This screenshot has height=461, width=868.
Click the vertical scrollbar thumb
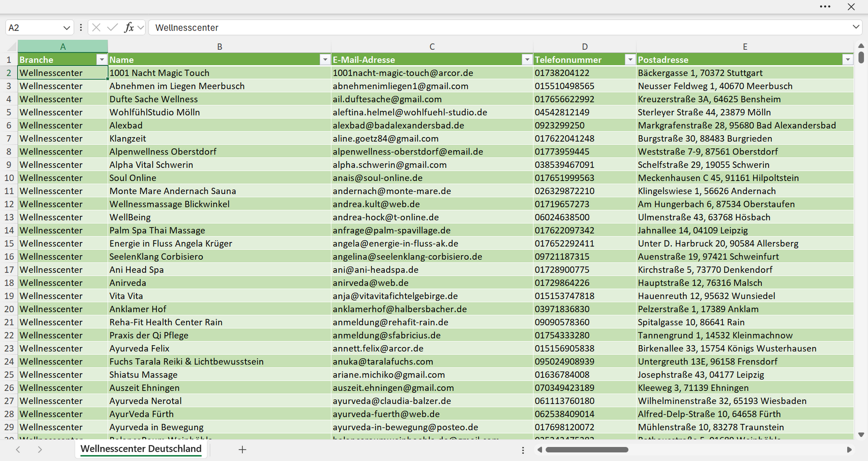[x=861, y=57]
